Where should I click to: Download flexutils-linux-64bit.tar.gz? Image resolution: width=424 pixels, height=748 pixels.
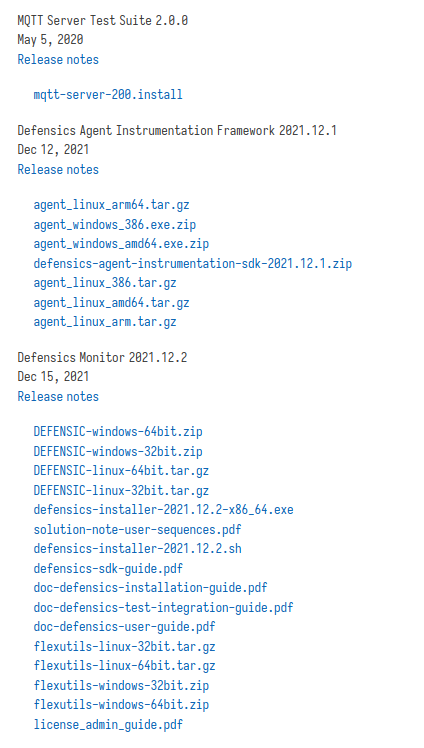(124, 666)
